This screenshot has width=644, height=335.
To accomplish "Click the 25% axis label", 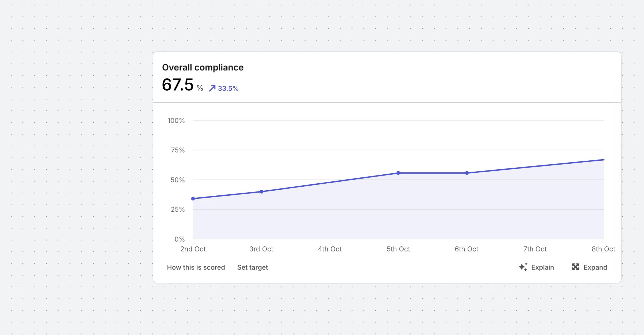I will click(x=178, y=209).
